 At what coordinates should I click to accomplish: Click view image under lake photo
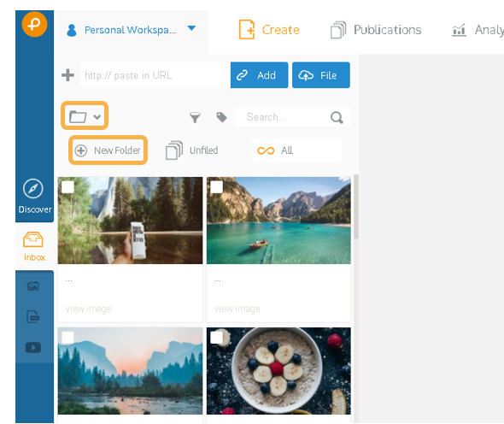pyautogui.click(x=237, y=309)
